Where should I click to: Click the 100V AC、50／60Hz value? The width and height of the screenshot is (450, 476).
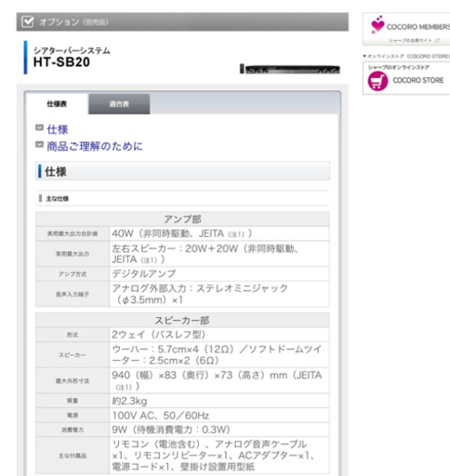click(161, 416)
